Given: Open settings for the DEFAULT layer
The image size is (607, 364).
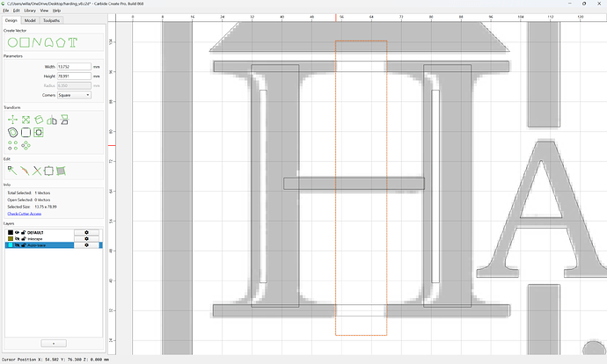Looking at the screenshot, I should (86, 232).
